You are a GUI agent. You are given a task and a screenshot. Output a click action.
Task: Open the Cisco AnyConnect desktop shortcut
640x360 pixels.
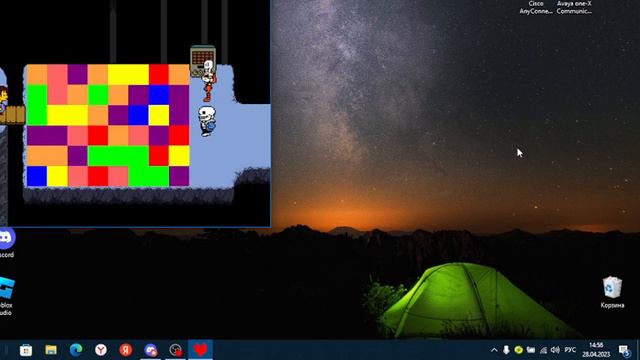(x=536, y=7)
